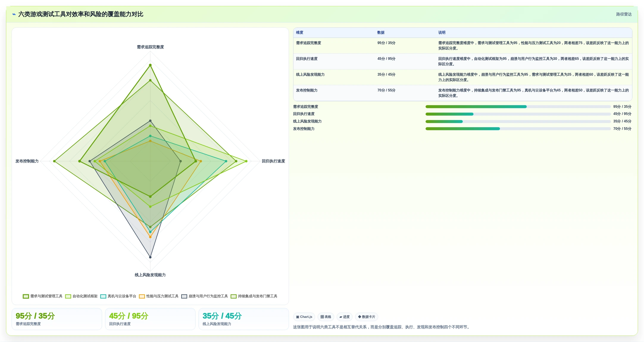Select the 数据卡片 tag chip
This screenshot has width=644, height=342.
pos(367,317)
